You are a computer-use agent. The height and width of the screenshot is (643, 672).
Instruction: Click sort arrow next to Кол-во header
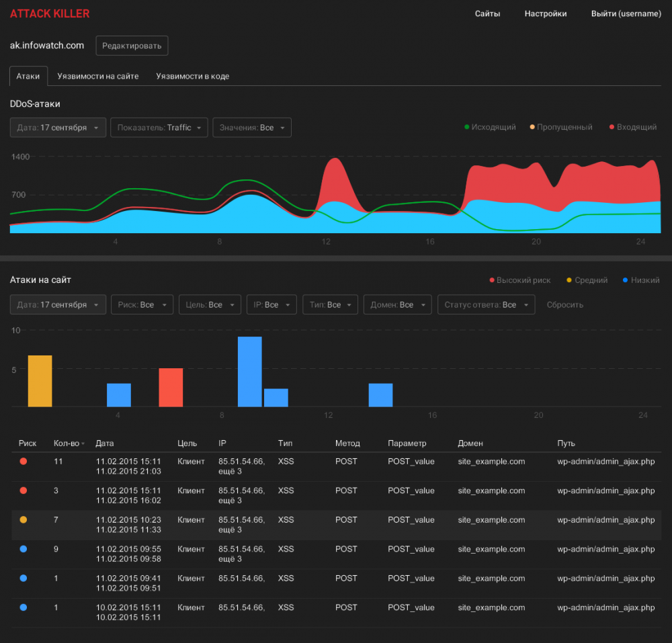83,444
